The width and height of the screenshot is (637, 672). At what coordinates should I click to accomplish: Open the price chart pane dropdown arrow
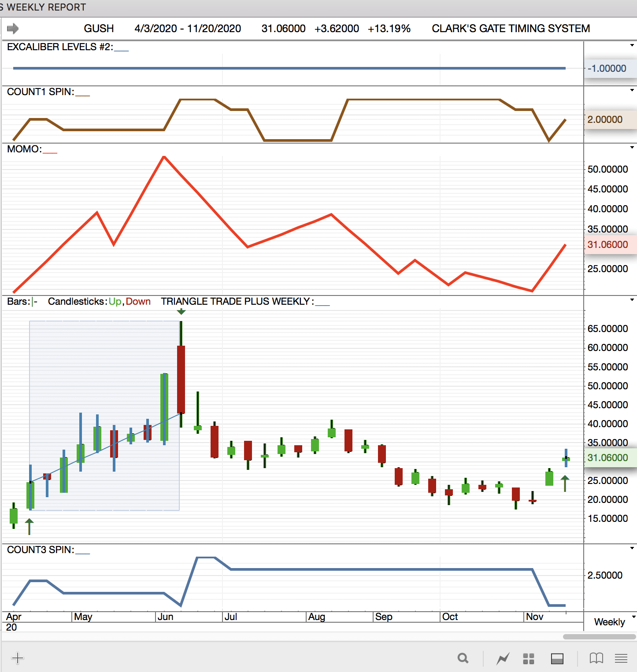[632, 300]
